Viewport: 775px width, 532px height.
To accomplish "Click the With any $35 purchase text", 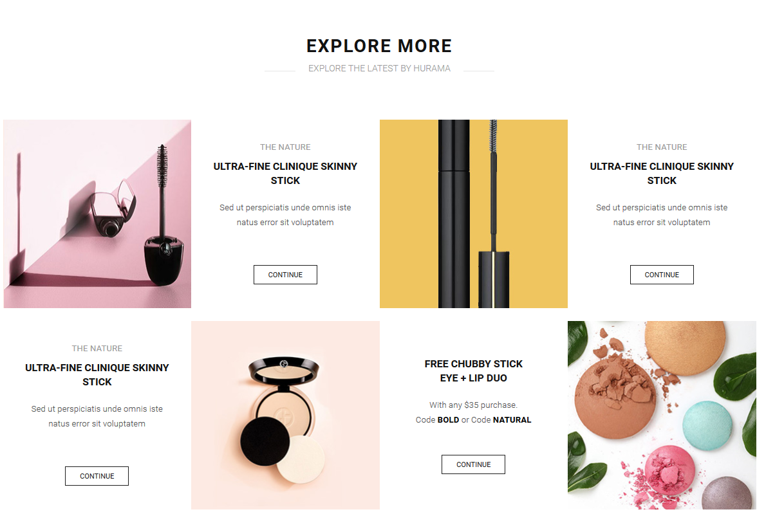I will pyautogui.click(x=474, y=405).
